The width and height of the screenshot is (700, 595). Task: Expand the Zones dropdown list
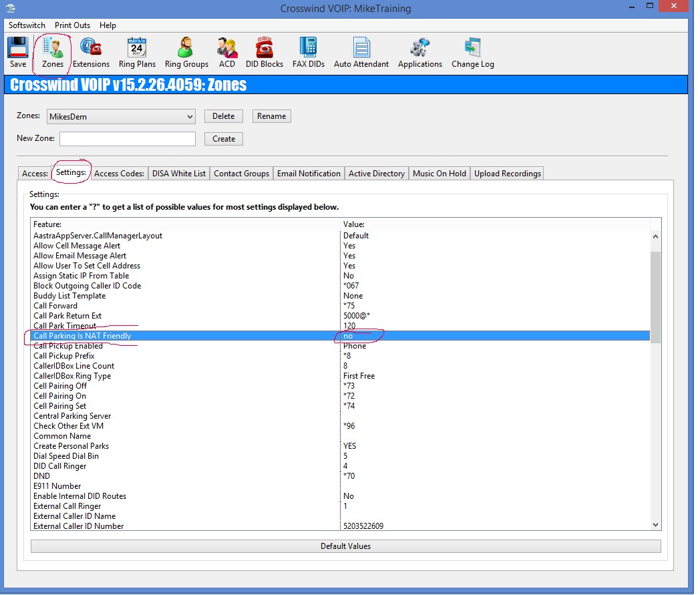[190, 117]
